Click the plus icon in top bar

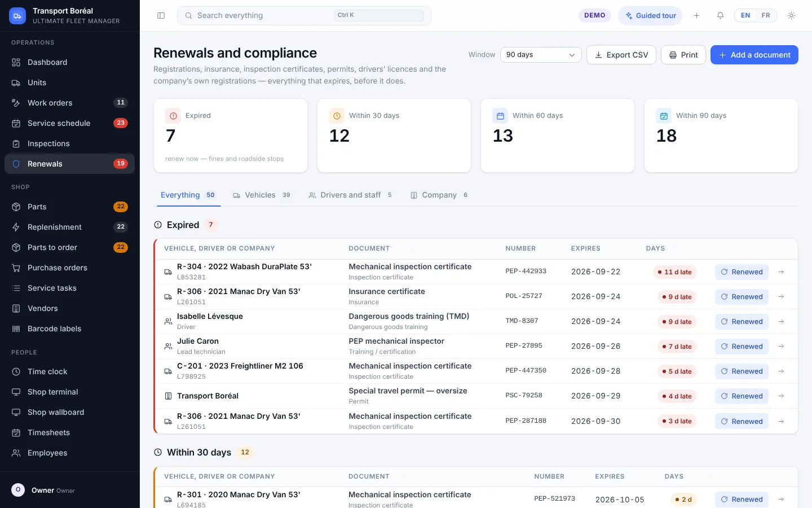coord(696,16)
